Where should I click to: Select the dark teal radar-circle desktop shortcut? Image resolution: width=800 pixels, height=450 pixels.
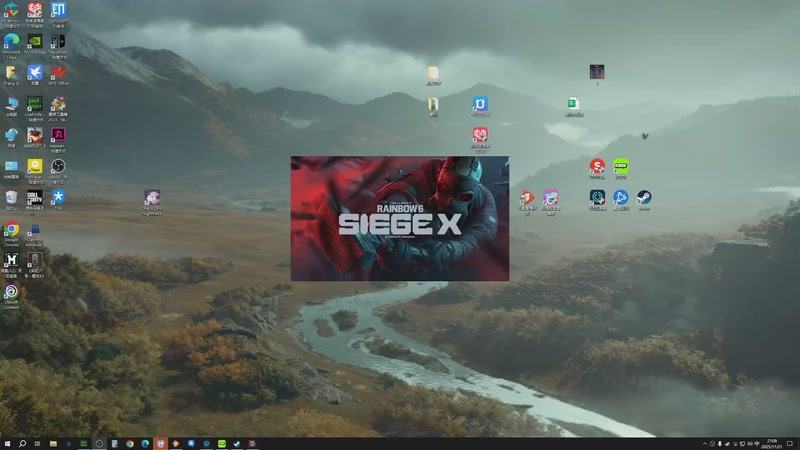(x=597, y=197)
